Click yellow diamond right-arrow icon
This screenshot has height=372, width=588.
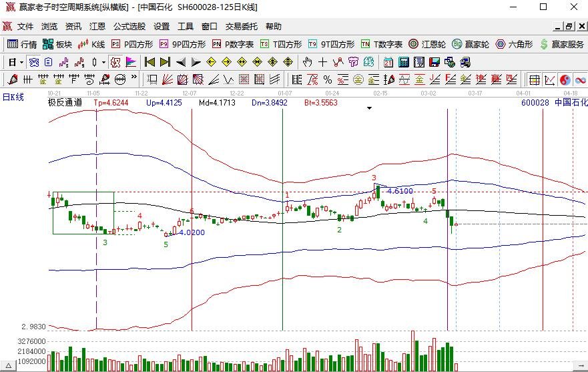[226, 62]
